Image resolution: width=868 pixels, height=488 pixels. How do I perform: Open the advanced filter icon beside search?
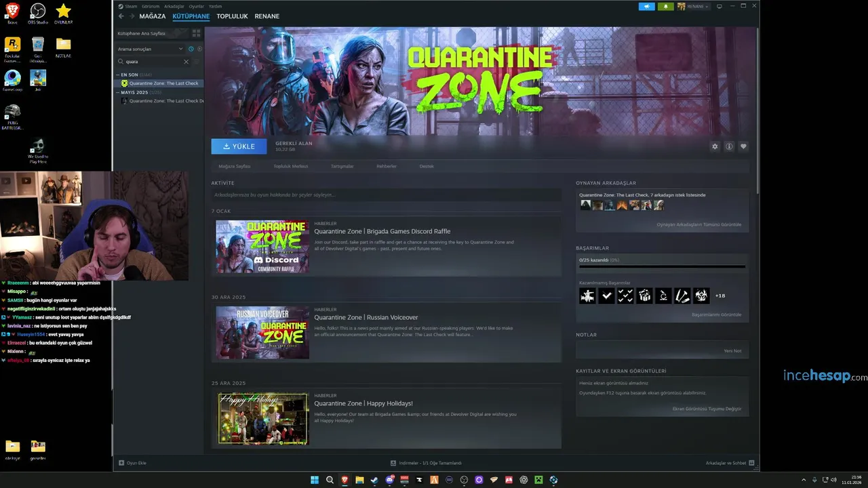[197, 62]
